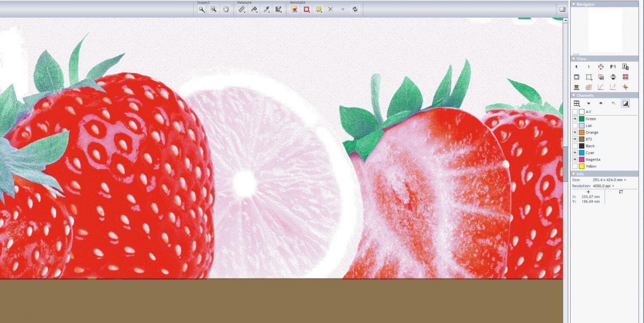The width and height of the screenshot is (644, 323).
Task: Collapse the Navigator panel
Action: pos(574,4)
